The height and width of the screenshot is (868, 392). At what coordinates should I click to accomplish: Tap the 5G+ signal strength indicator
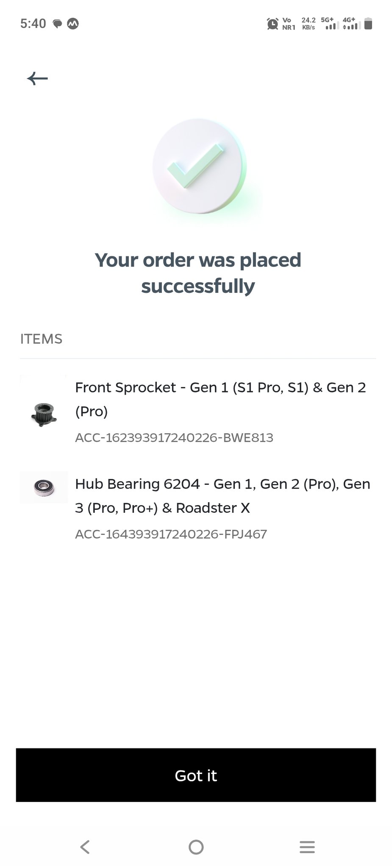point(329,24)
